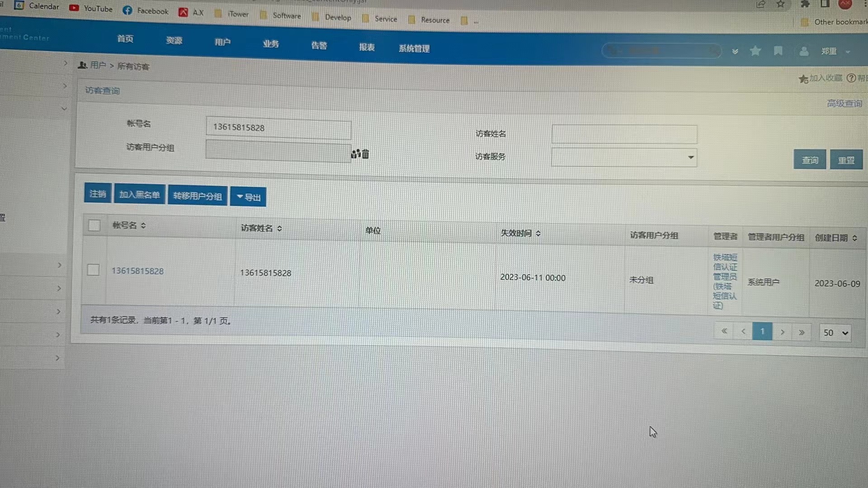The image size is (868, 488).
Task: Open the 访客服务 dropdown
Action: click(x=624, y=157)
